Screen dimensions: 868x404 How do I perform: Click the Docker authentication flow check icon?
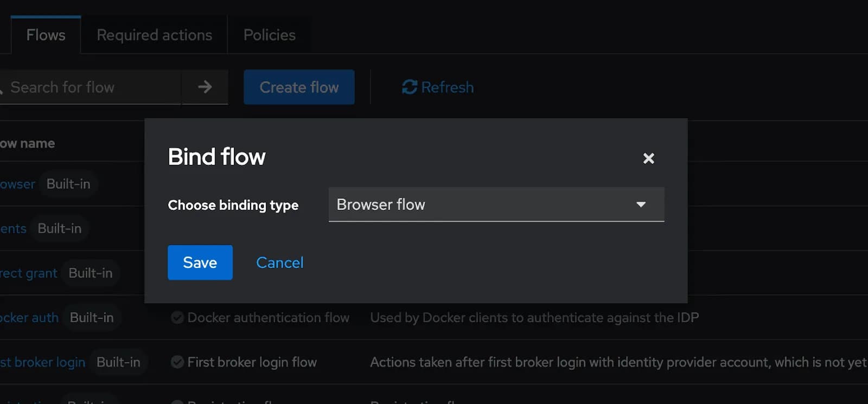[177, 317]
